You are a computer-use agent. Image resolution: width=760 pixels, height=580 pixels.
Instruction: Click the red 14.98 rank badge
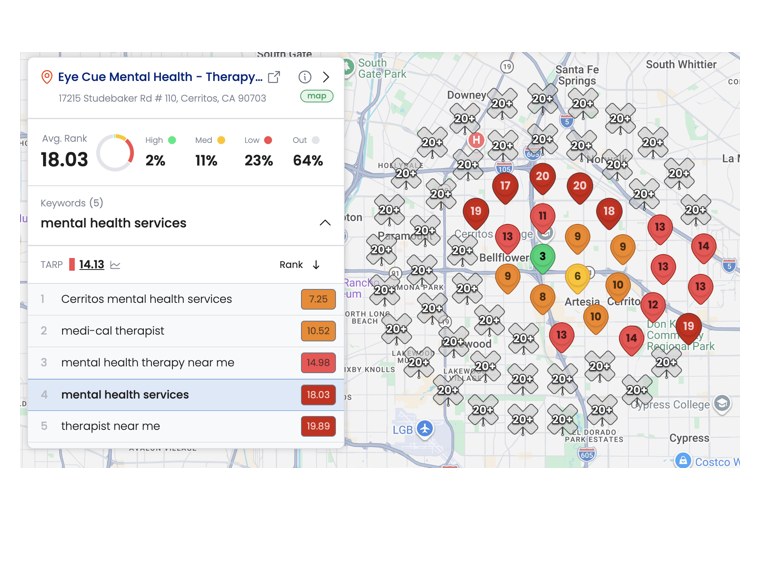(318, 363)
